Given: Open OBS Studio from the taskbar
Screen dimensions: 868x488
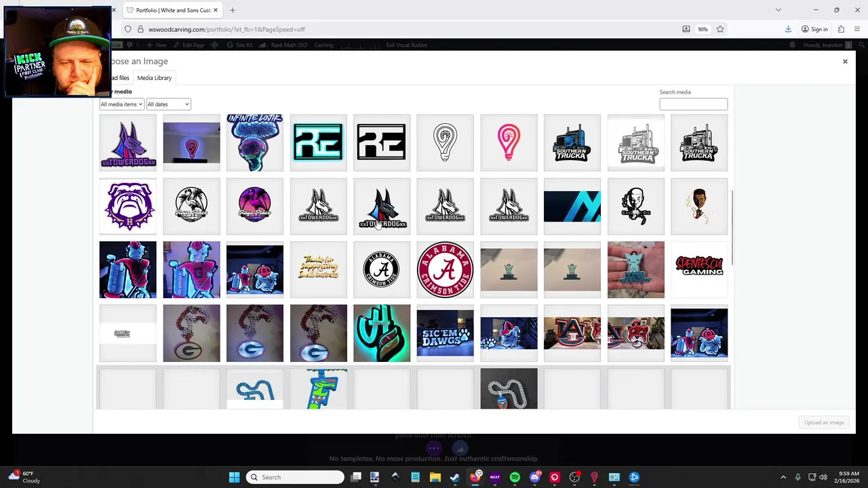Looking at the screenshot, I should [574, 477].
